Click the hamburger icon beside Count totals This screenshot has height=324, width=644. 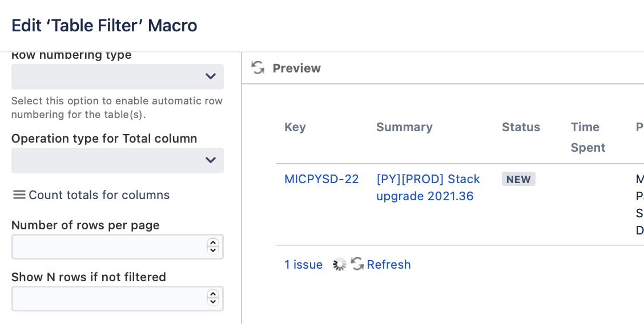tap(19, 195)
